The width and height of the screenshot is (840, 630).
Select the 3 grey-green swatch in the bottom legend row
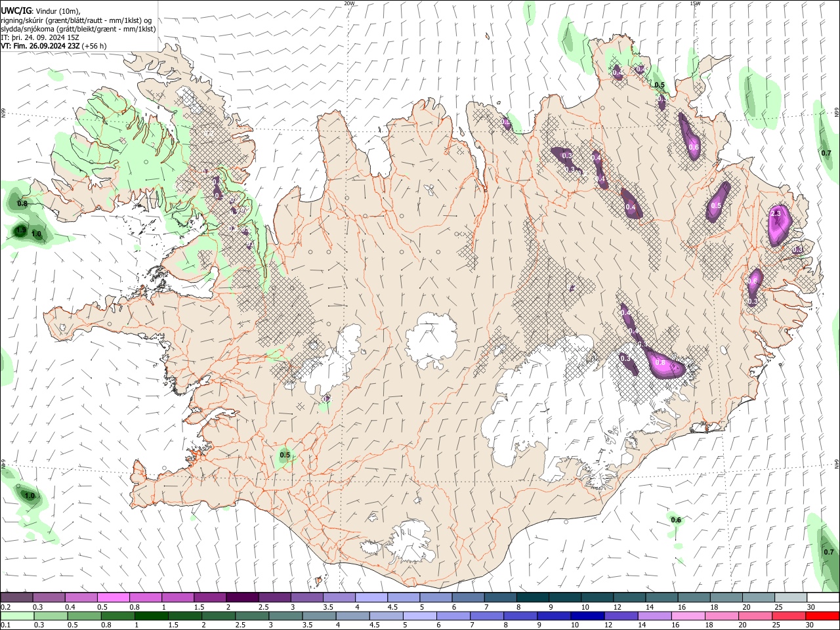[285, 616]
